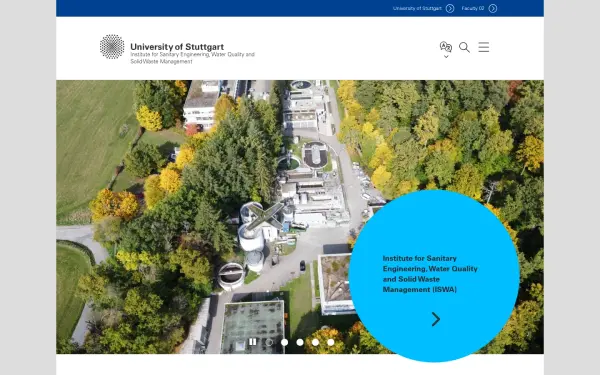Switch to the fourth slideshow dot

tap(315, 342)
